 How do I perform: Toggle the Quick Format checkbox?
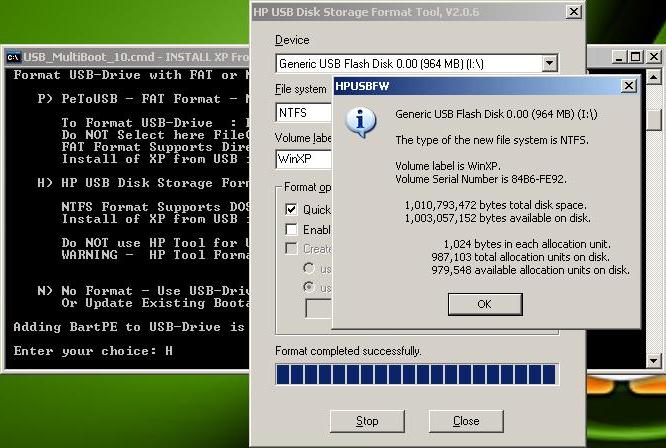(291, 209)
